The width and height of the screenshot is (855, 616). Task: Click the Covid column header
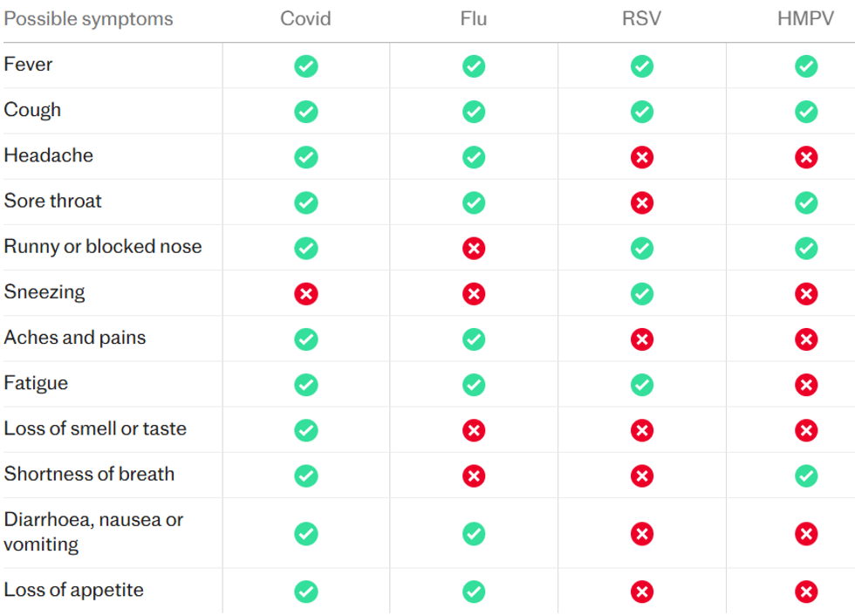pos(305,19)
